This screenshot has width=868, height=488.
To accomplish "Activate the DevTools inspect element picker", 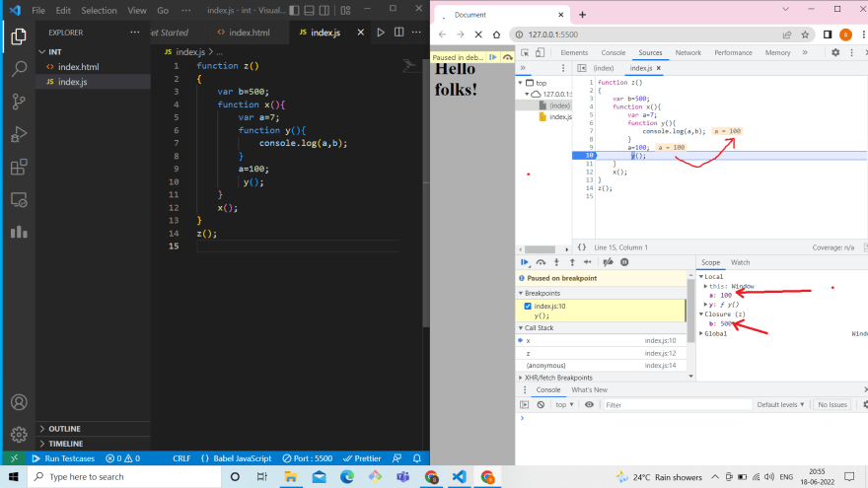I will (x=525, y=52).
